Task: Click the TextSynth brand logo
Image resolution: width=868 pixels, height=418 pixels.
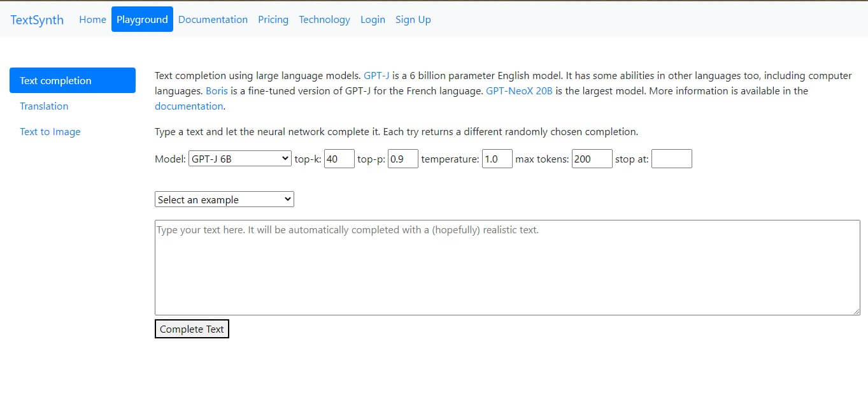Action: point(37,20)
